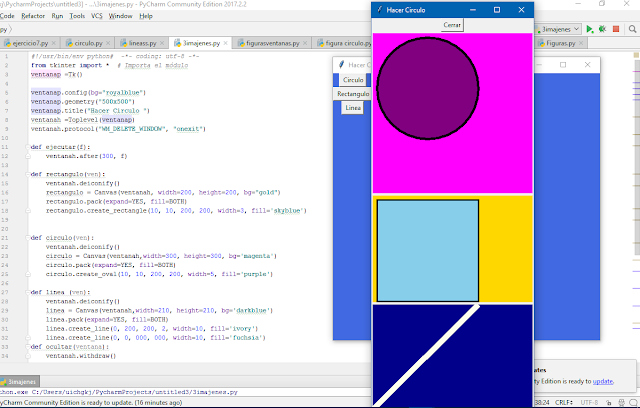The width and height of the screenshot is (640, 408).
Task: Open the event log balloon icon in the status bar
Action: 633,402
